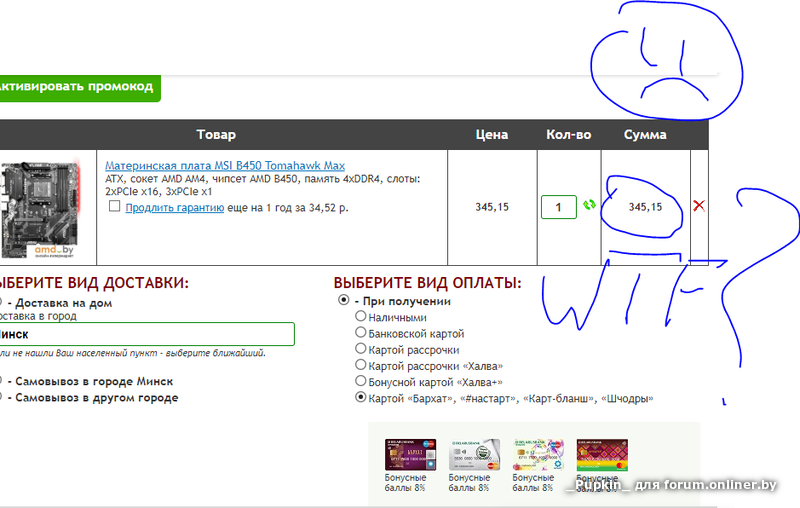
Task: Choose Картой рассрочки payment option
Action: (361, 349)
